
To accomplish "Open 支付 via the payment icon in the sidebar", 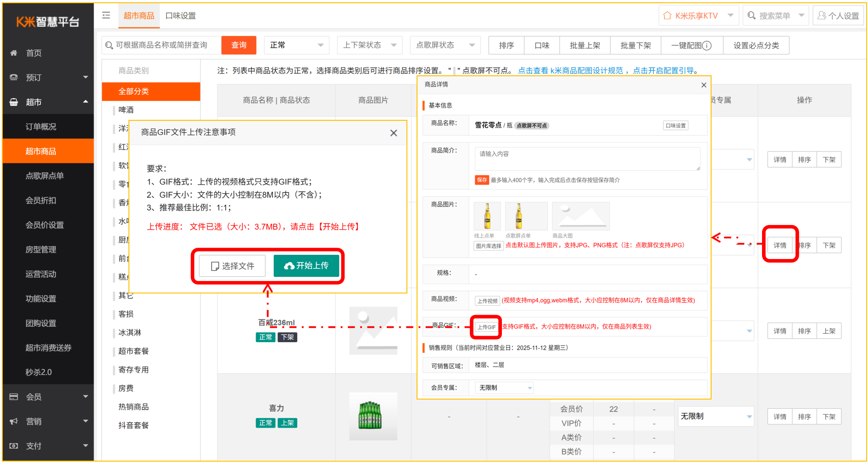I will (14, 445).
